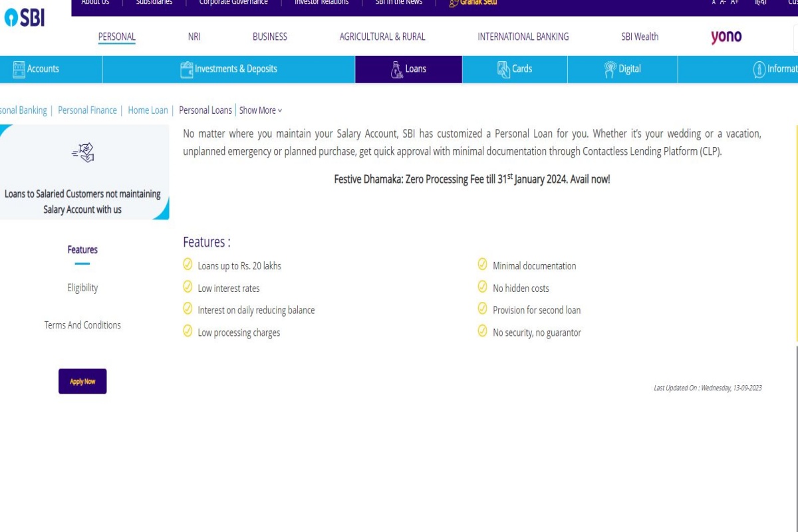Click the checkmark beside Loans up to Rs. 20 lakhs
This screenshot has height=532, width=798.
point(188,265)
